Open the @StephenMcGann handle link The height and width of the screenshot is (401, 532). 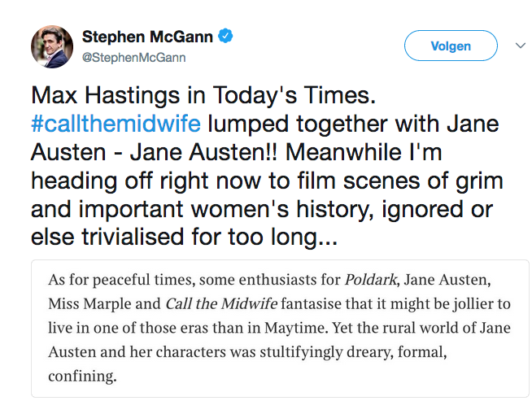(133, 57)
